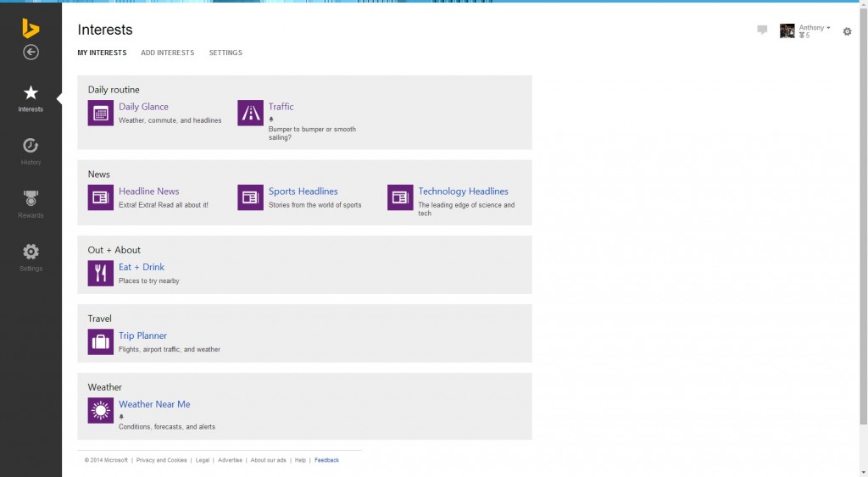
Task: Click the 'Travel' section heading
Action: (x=100, y=319)
